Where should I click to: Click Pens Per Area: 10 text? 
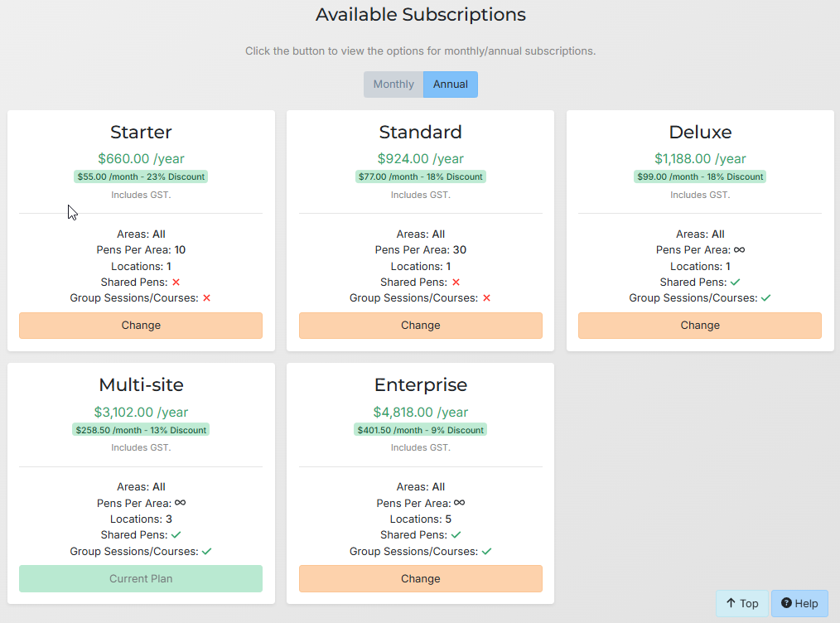point(141,249)
